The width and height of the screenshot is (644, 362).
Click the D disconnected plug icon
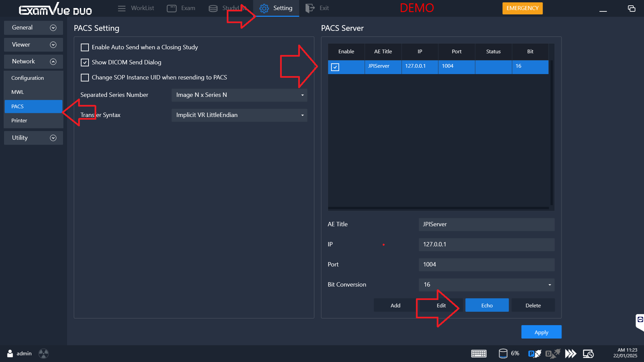point(552,354)
